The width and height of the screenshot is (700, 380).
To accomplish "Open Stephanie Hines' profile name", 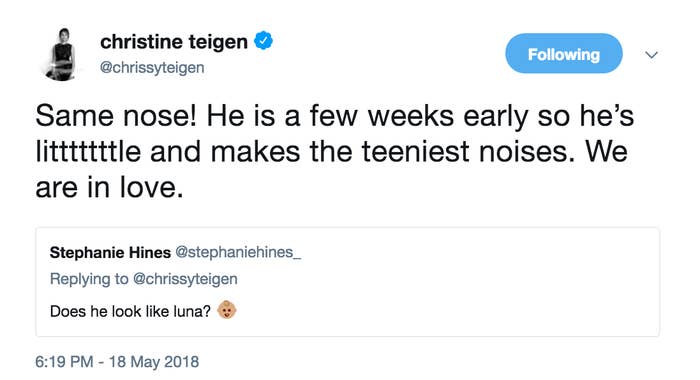I will pyautogui.click(x=110, y=252).
